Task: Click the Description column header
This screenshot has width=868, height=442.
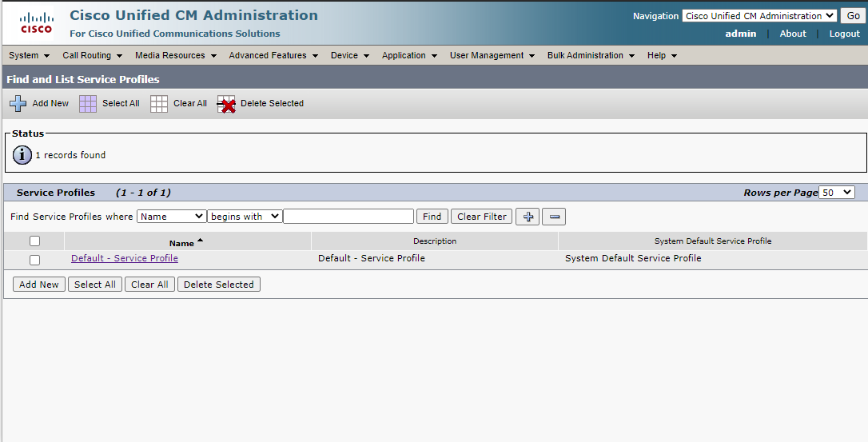Action: coord(435,241)
